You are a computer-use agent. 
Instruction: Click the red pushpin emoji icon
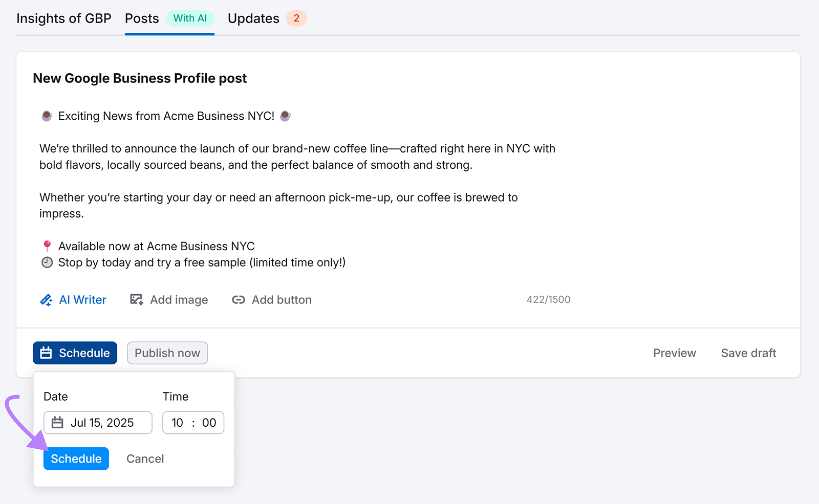pyautogui.click(x=47, y=246)
